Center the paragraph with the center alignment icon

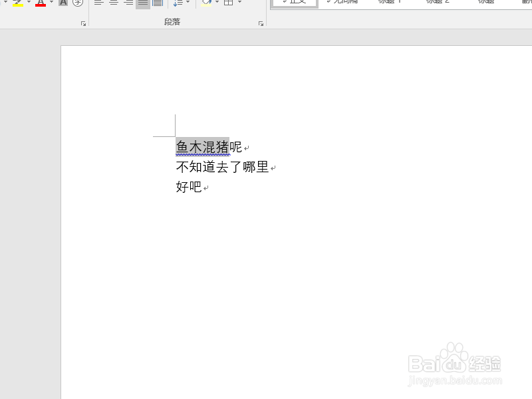tap(113, 3)
